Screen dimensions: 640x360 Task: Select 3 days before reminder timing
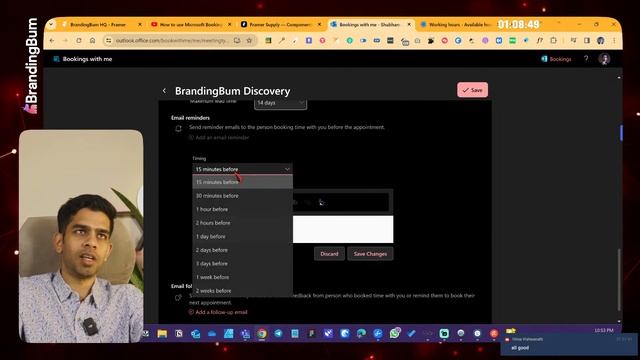(242, 264)
